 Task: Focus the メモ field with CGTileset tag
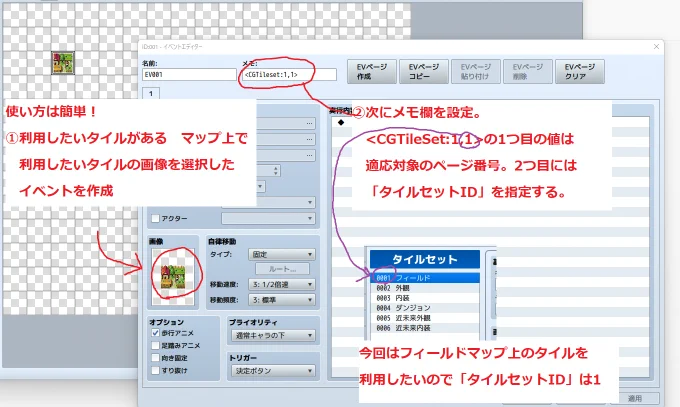[289, 75]
